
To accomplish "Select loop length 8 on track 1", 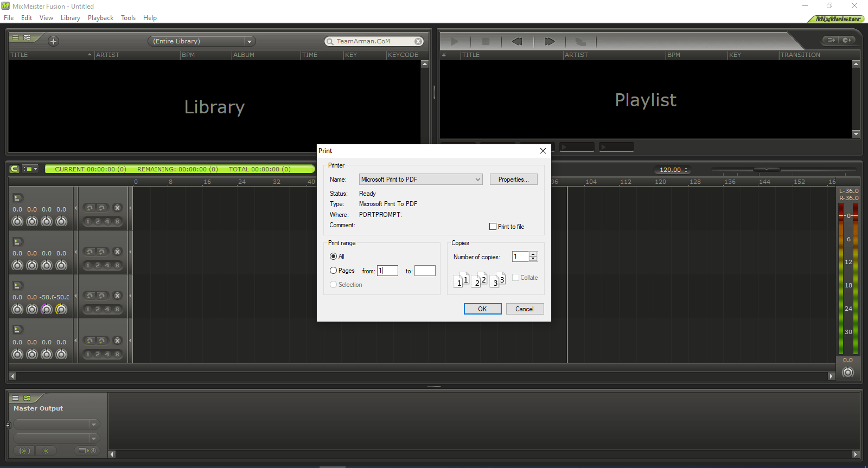I will tap(117, 221).
